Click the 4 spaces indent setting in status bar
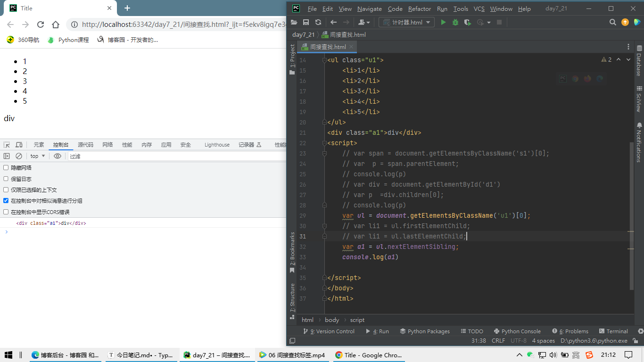The height and width of the screenshot is (362, 644). [x=544, y=341]
